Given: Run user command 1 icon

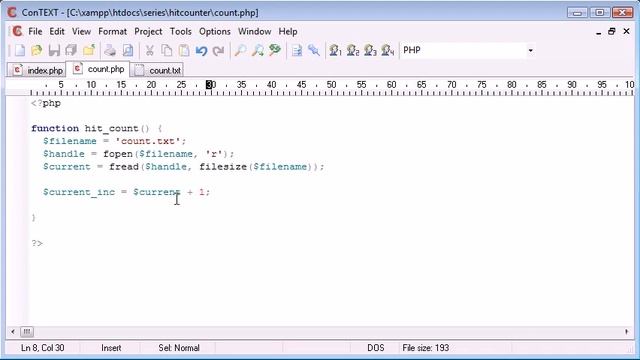Looking at the screenshot, I should click(x=335, y=51).
